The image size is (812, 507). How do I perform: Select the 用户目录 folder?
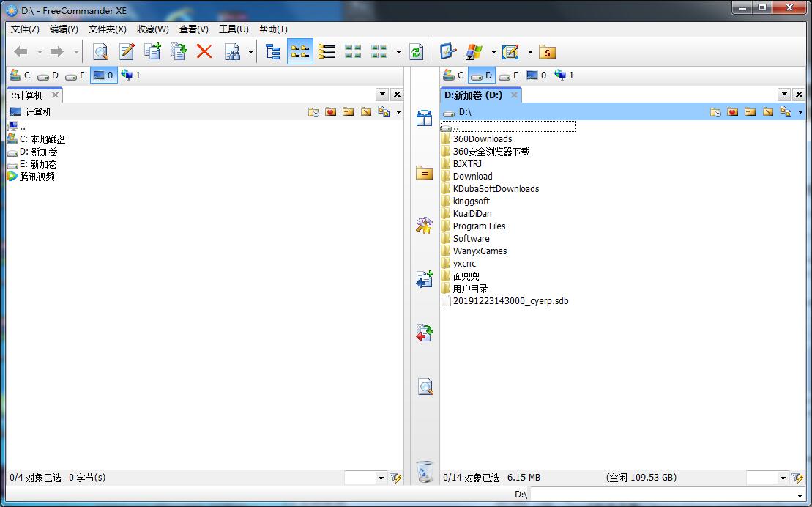point(464,288)
